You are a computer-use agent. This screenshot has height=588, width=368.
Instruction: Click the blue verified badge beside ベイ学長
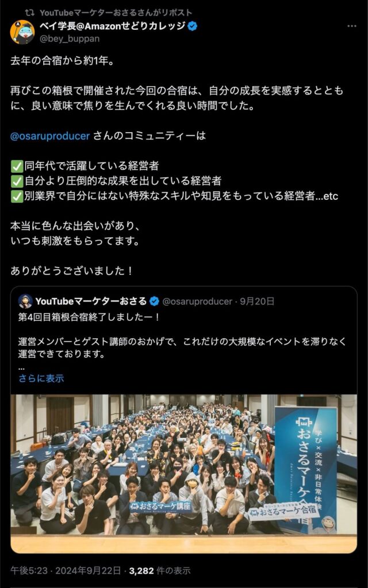193,26
